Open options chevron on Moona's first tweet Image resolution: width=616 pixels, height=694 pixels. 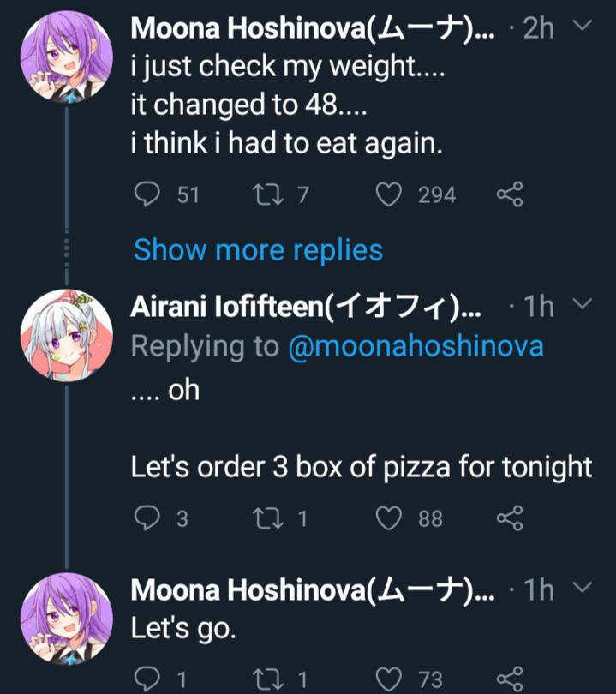click(582, 27)
